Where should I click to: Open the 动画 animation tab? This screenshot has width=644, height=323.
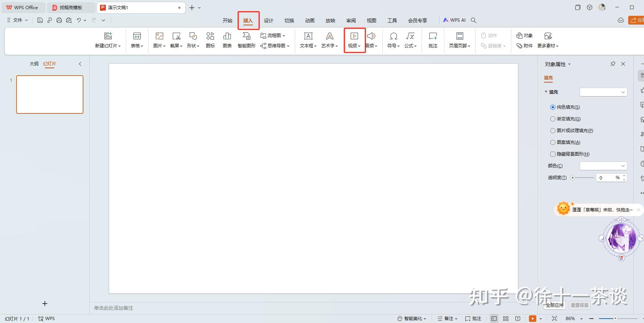310,21
